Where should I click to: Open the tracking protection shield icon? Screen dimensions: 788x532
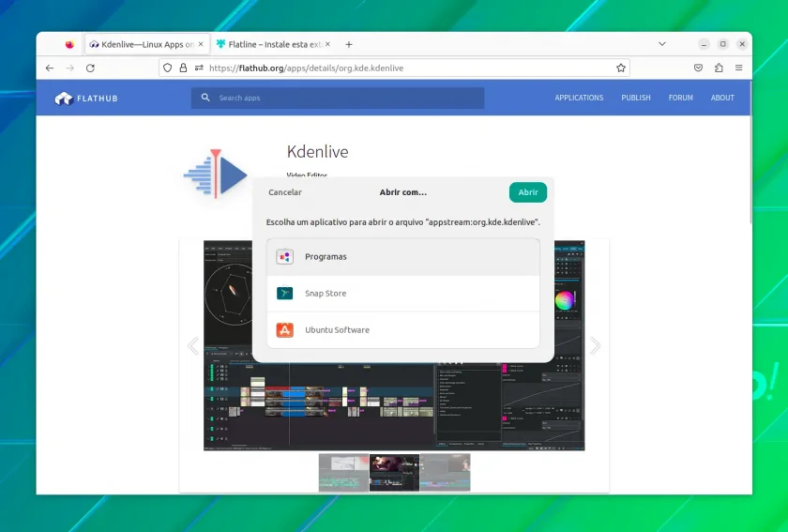[x=167, y=68]
